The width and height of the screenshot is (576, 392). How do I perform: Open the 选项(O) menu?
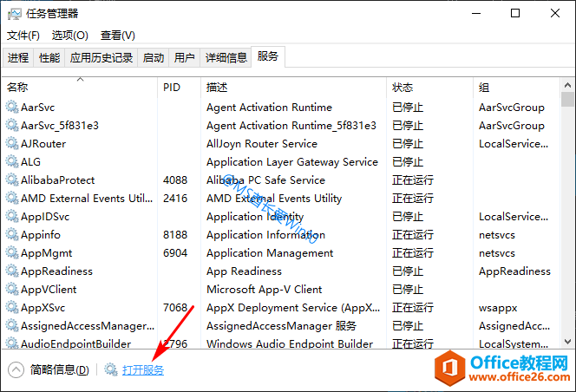tap(69, 36)
